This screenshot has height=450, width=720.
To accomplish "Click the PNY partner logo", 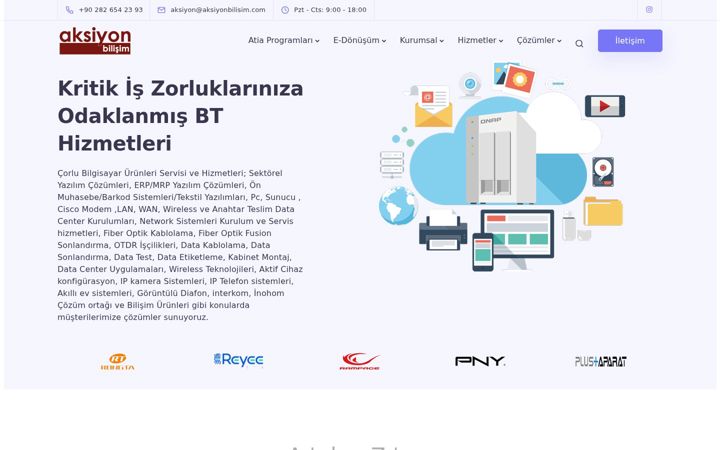I will coord(480,361).
